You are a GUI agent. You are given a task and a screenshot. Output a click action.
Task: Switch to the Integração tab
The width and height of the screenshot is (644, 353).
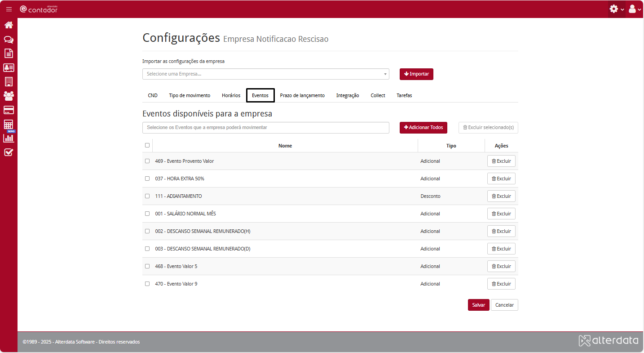pos(348,95)
